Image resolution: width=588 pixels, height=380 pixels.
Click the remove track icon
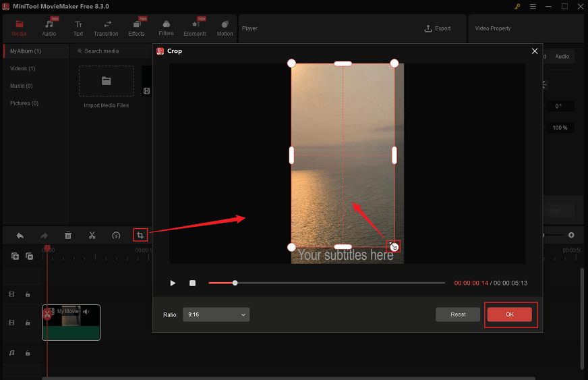click(30, 256)
